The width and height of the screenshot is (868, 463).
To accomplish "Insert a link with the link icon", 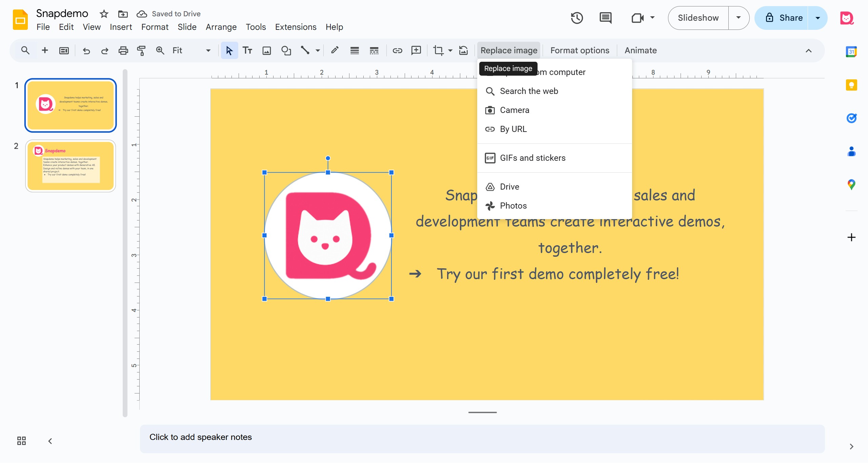I will tap(397, 51).
